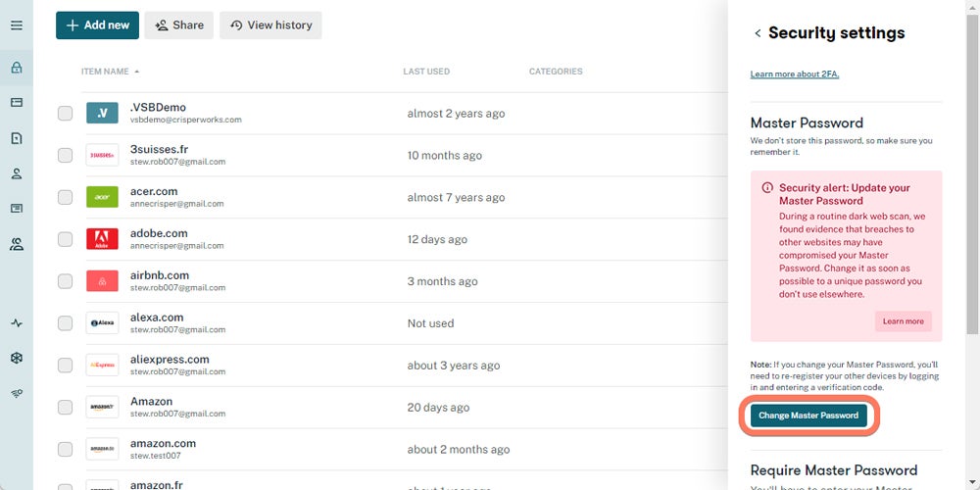
Task: Click Learn more in the security alert
Action: (903, 321)
